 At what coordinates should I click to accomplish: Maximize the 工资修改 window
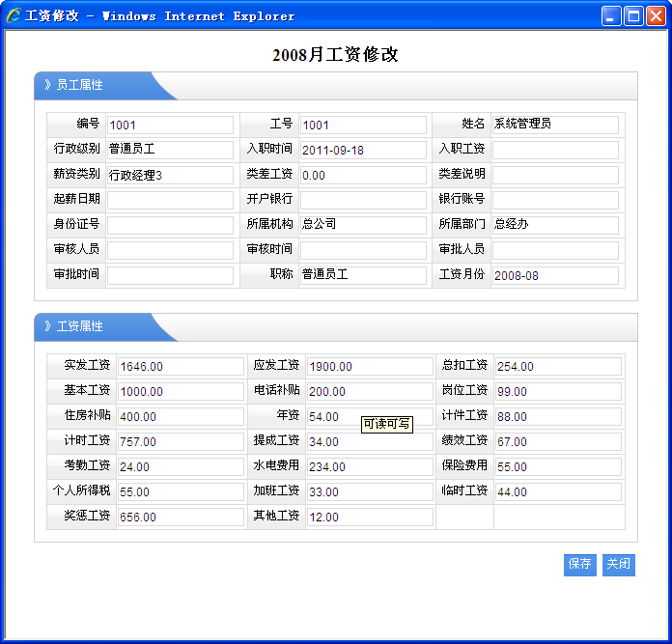[x=634, y=15]
